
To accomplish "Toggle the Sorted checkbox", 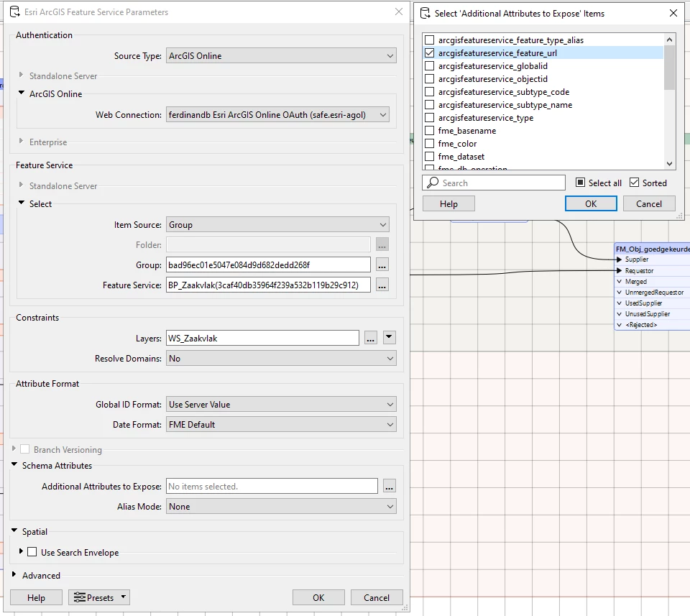I will tap(634, 183).
